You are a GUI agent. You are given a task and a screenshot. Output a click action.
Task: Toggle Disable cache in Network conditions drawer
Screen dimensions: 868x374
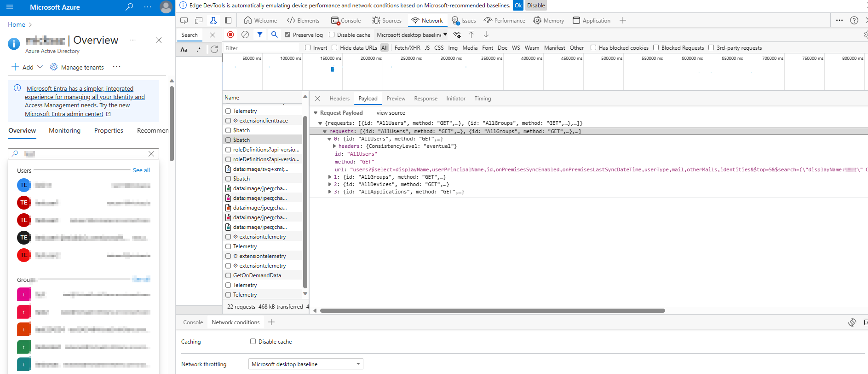pyautogui.click(x=253, y=341)
